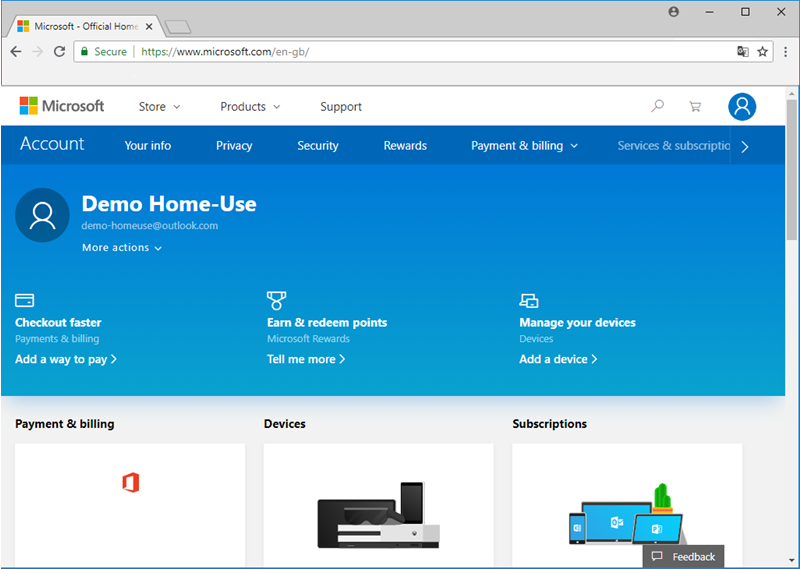
Task: Go to the Security tab
Action: point(318,145)
